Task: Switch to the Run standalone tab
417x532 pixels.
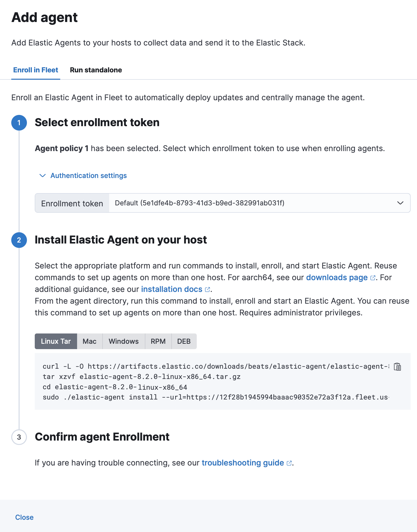Action: [96, 70]
